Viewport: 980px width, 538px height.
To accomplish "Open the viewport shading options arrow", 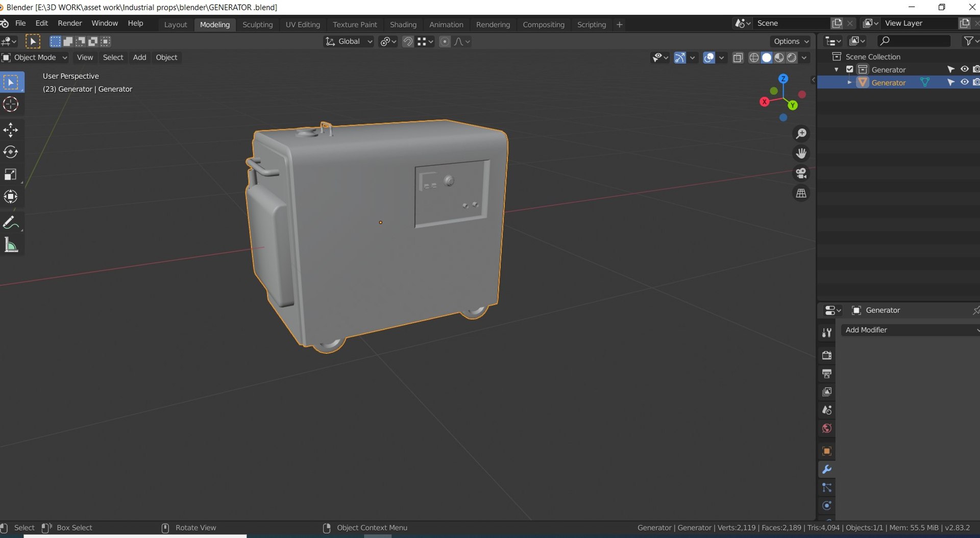I will tap(804, 58).
